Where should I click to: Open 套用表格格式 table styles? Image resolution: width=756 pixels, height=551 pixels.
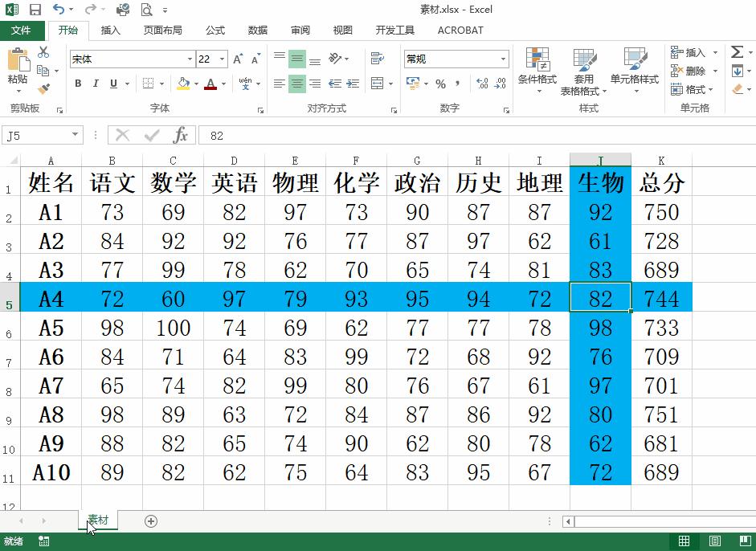point(584,71)
